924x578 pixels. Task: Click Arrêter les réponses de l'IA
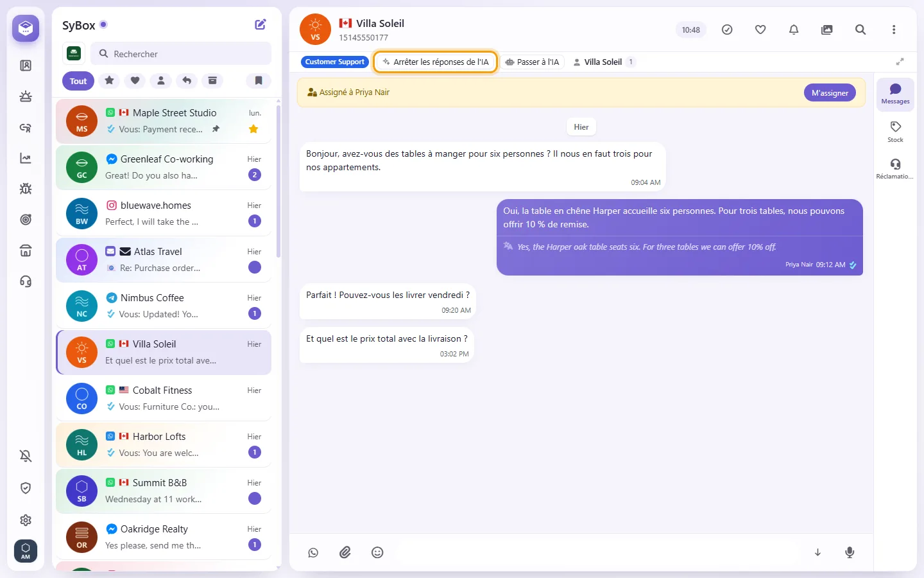coord(435,62)
